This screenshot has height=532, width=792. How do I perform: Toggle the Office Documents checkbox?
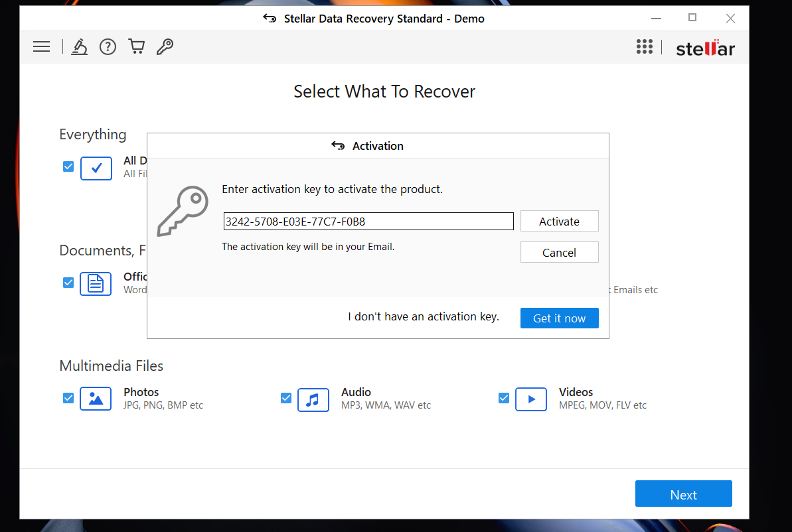(68, 283)
